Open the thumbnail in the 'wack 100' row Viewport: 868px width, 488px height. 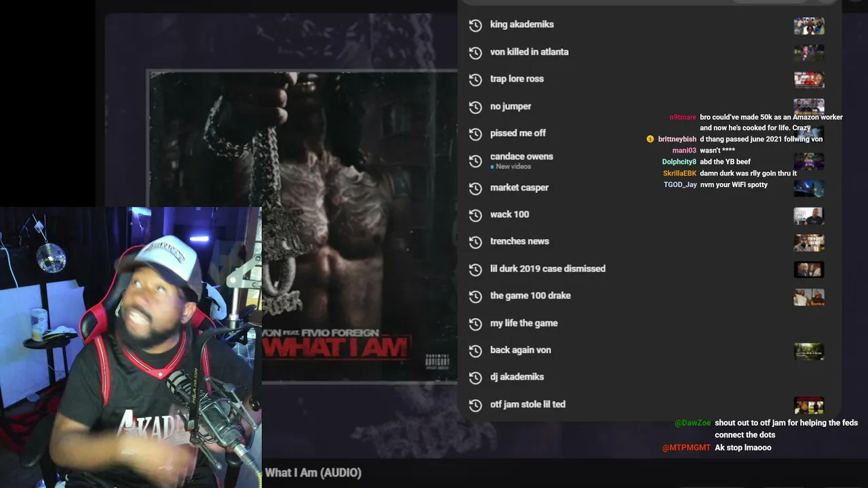click(x=809, y=216)
